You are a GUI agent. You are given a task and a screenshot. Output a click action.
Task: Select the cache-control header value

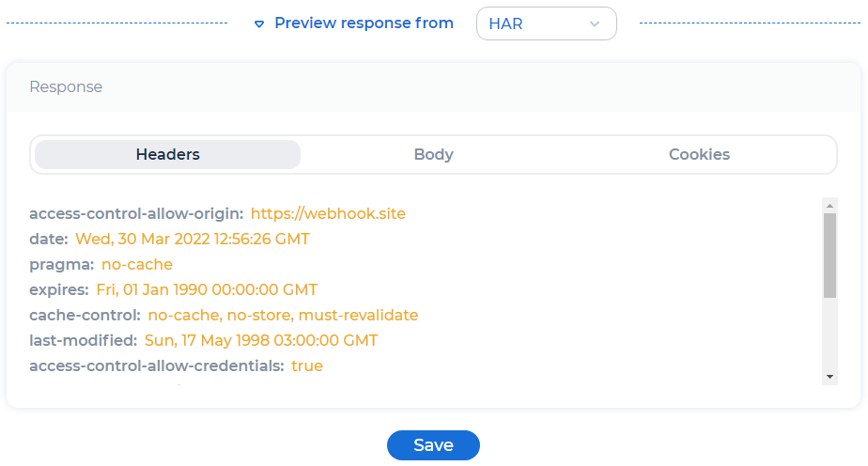(284, 315)
